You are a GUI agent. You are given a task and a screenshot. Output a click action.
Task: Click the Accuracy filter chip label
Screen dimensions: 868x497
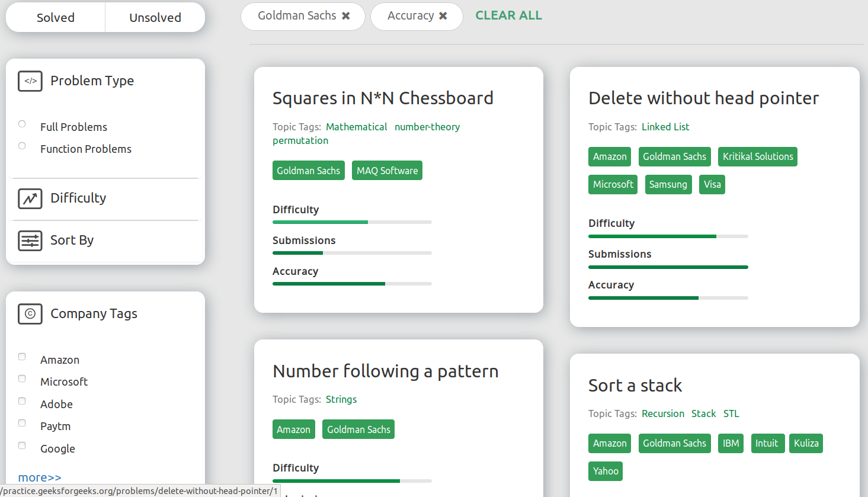411,16
